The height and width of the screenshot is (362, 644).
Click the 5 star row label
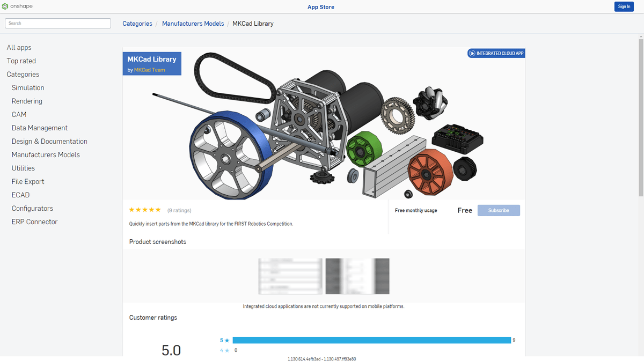click(x=224, y=340)
